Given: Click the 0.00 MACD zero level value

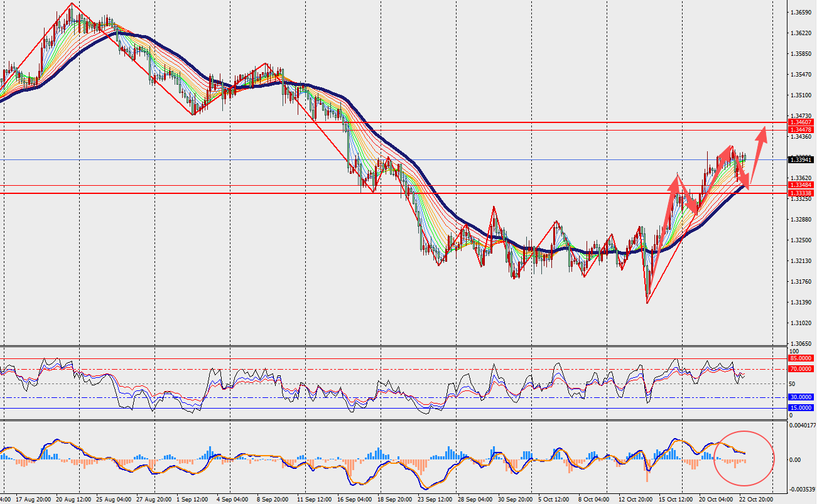Looking at the screenshot, I should click(x=796, y=460).
